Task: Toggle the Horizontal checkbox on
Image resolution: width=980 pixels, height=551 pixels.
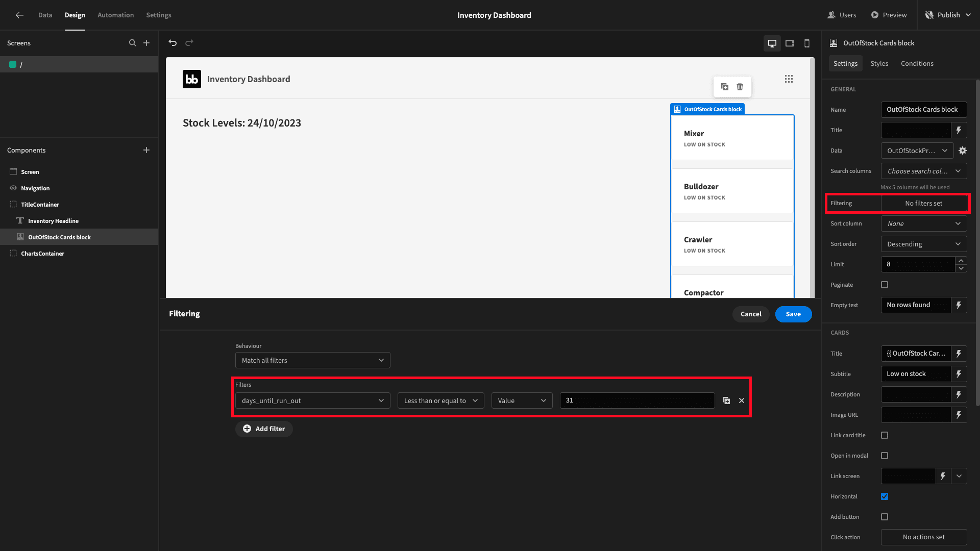Action: tap(885, 496)
